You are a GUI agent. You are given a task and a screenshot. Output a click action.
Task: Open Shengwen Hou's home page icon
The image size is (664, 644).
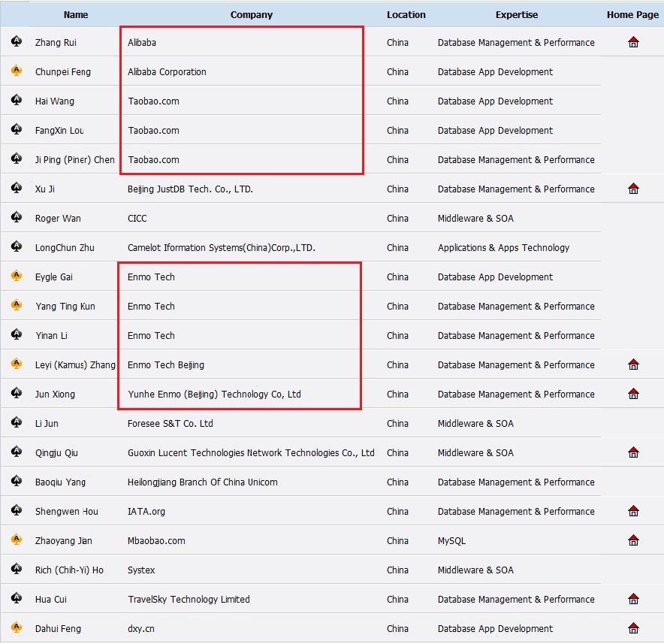[633, 511]
